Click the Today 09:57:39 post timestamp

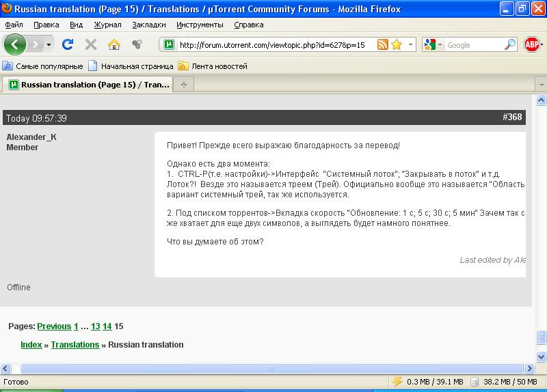pyautogui.click(x=36, y=118)
